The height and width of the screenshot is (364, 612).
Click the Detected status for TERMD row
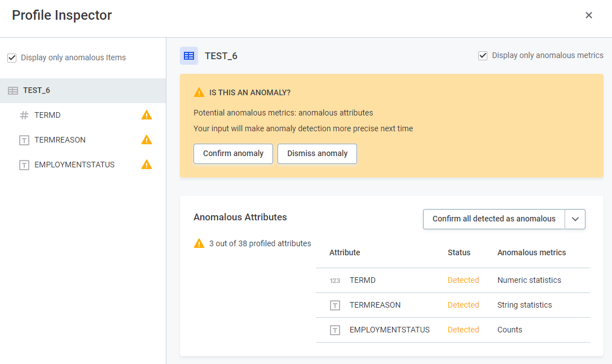point(463,280)
